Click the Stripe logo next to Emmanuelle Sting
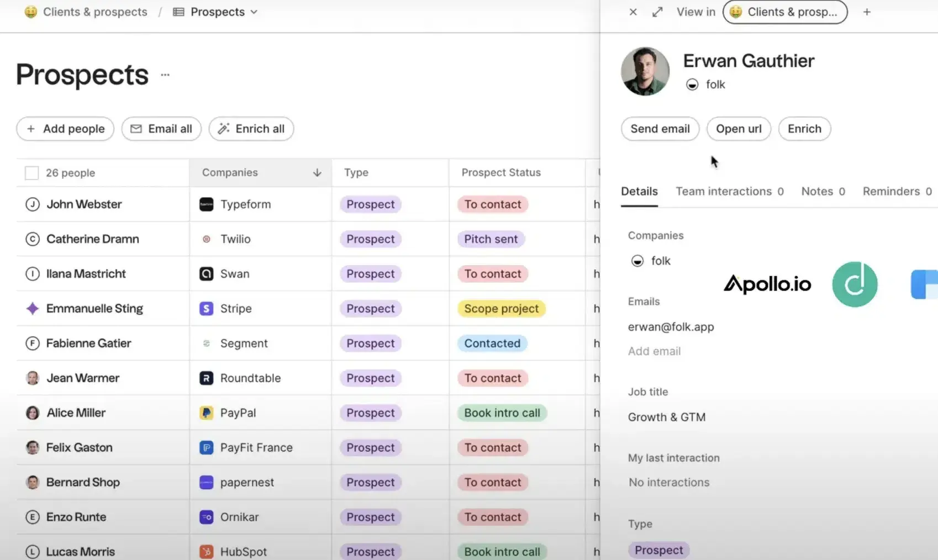 pos(206,308)
